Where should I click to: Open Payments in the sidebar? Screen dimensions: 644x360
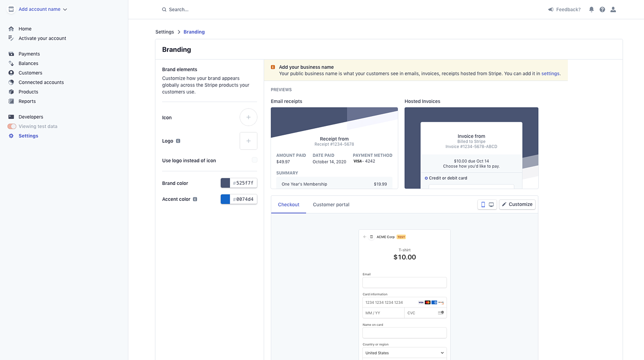click(x=29, y=54)
